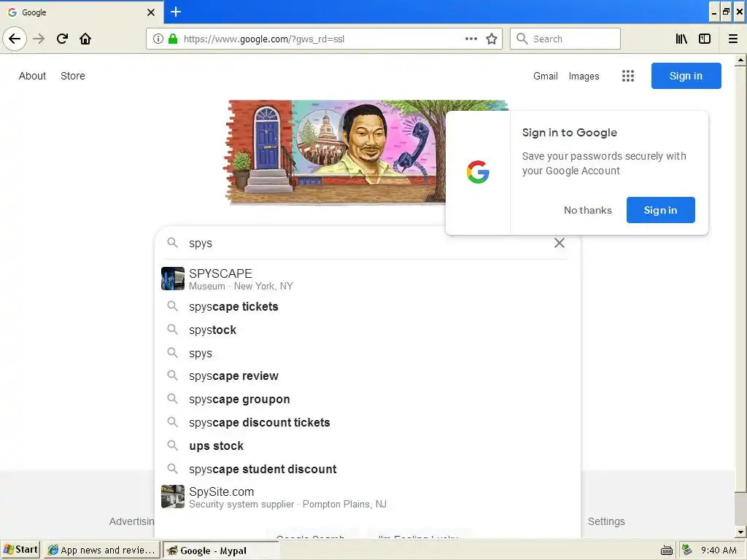Image resolution: width=747 pixels, height=560 pixels.
Task: Click the forward navigation arrow
Action: [x=39, y=39]
